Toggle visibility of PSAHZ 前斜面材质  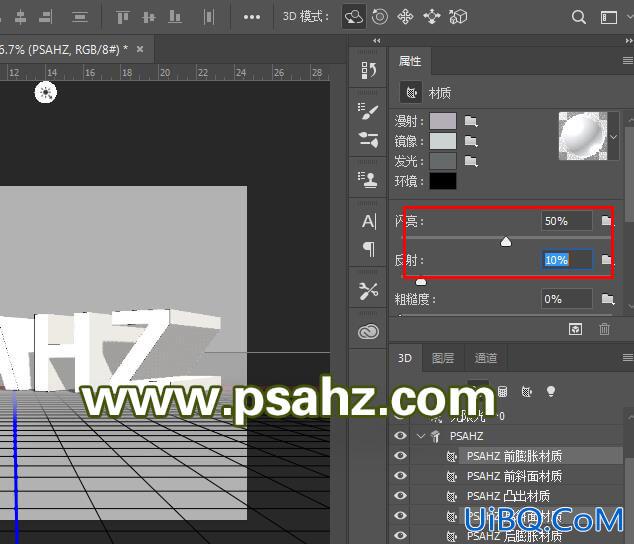click(400, 475)
